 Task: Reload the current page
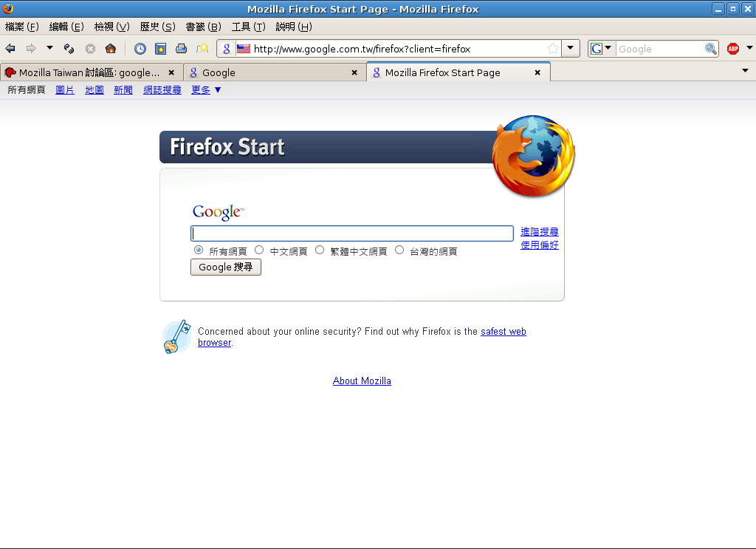(69, 48)
